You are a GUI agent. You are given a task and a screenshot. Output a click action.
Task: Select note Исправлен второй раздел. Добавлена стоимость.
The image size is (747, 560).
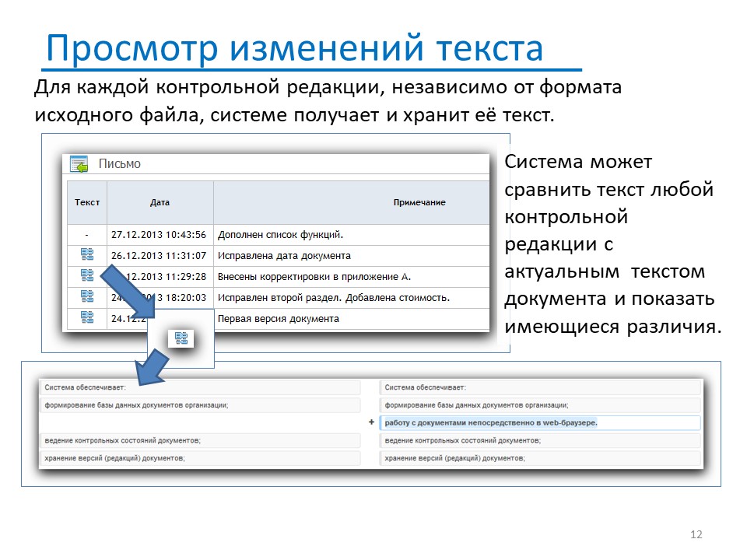[334, 298]
